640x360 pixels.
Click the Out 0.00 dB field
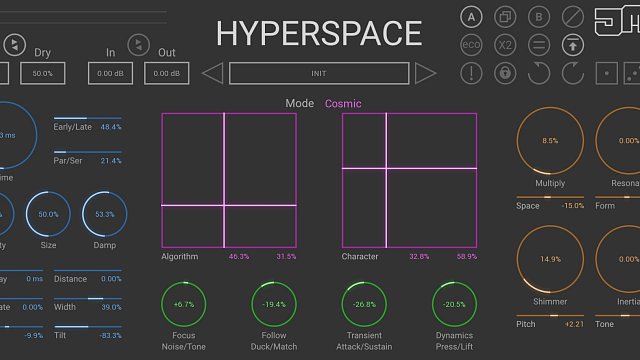coord(167,73)
